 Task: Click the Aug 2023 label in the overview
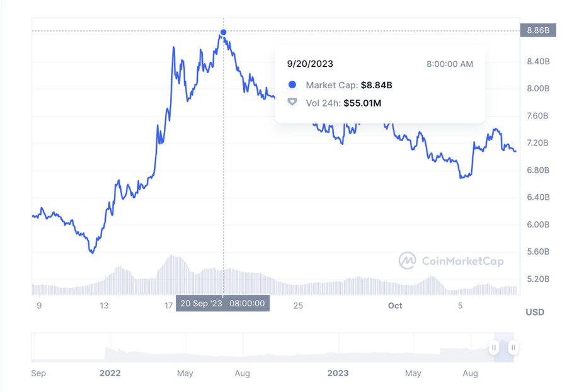point(470,373)
